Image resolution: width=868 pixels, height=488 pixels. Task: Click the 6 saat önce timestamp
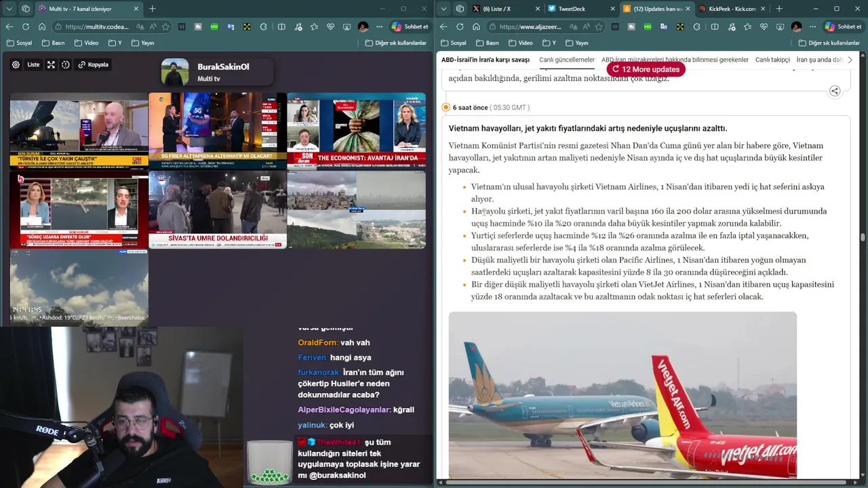(x=470, y=107)
